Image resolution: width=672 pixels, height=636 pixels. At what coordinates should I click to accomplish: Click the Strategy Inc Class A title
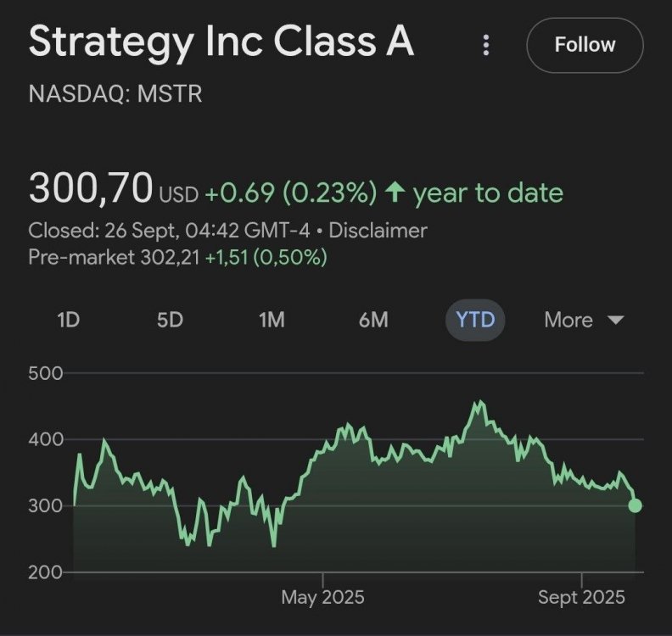pos(221,42)
